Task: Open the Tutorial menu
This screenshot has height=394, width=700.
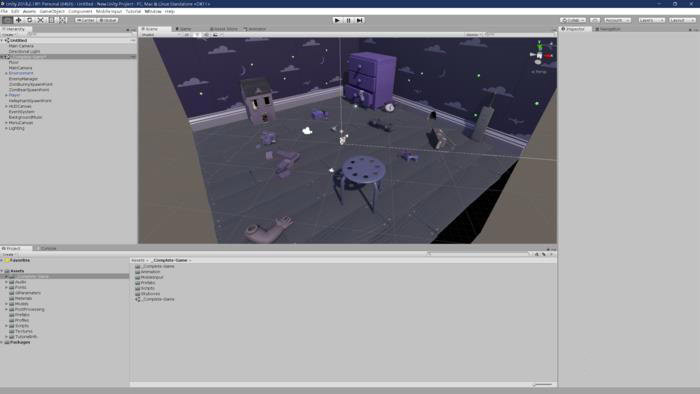Action: (133, 12)
